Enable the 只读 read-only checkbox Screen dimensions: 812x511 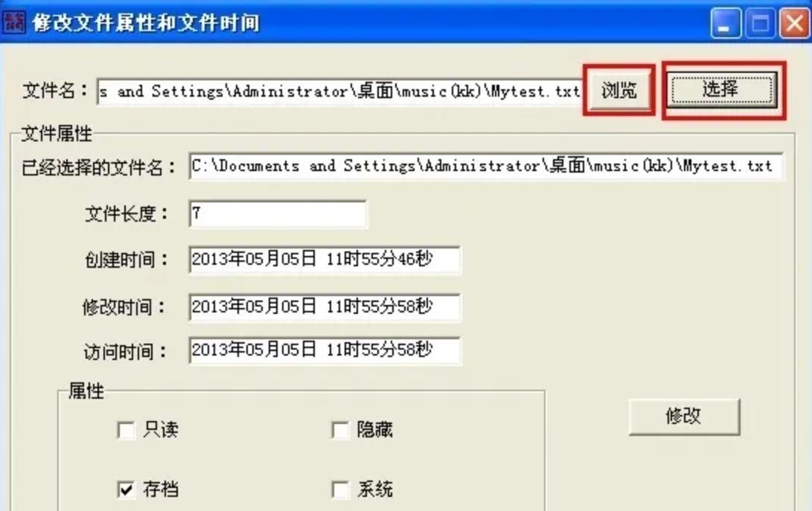[127, 430]
